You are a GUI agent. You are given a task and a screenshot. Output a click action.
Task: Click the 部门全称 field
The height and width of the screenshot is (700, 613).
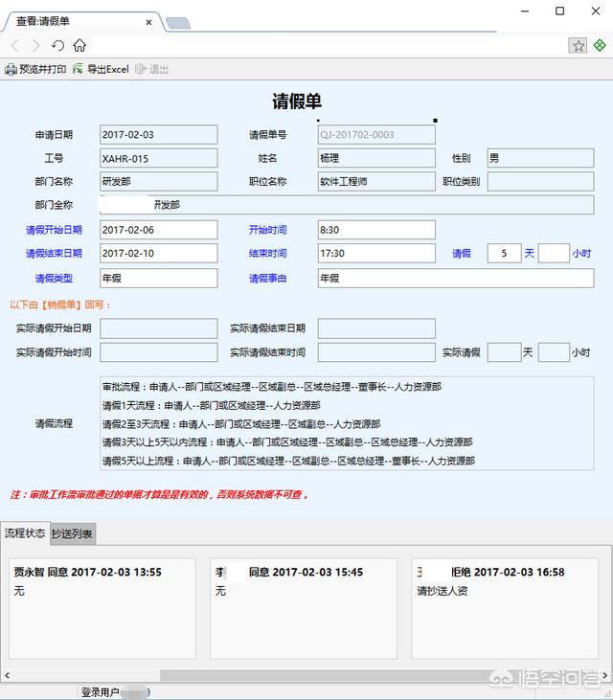pos(347,205)
